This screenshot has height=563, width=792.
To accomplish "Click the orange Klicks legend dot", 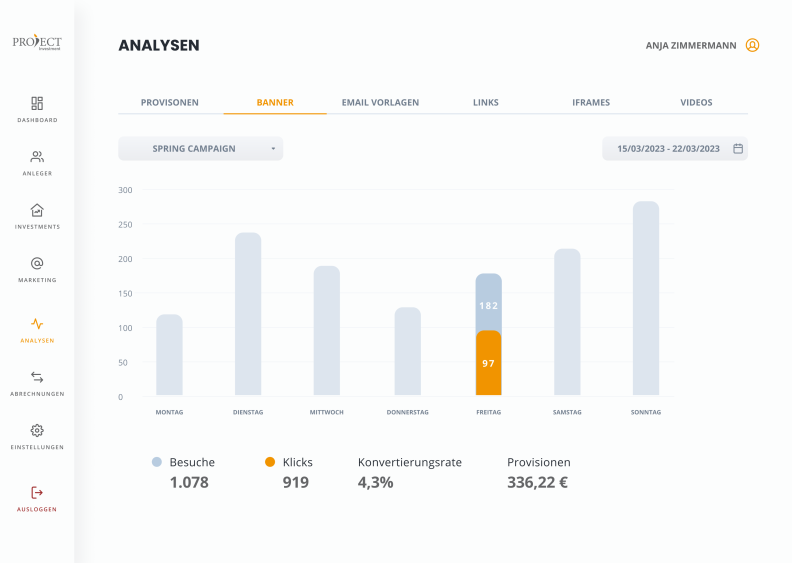I will [270, 462].
